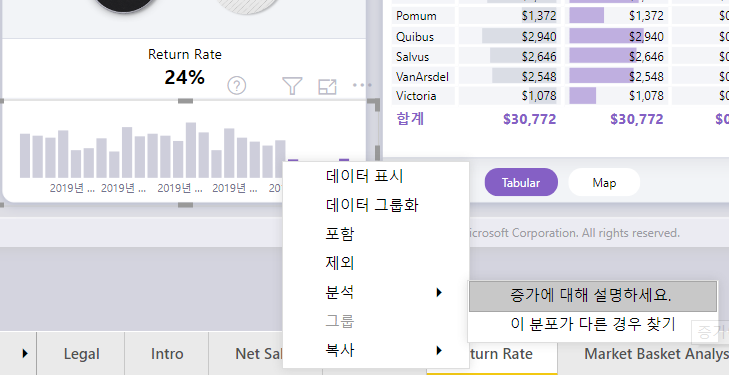Open the filter icon on the visual
Screen dimensions: 729x375
292,86
